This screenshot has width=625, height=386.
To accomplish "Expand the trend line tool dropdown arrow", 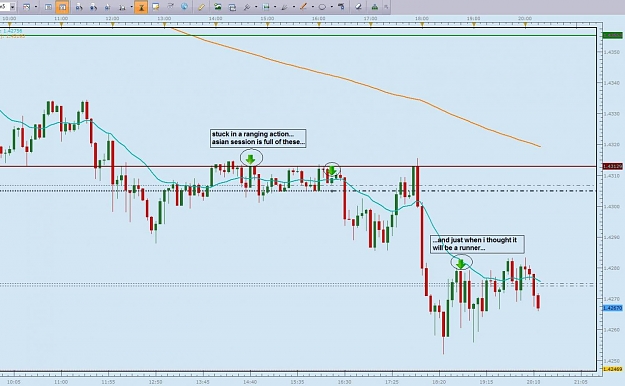I will point(312,7).
